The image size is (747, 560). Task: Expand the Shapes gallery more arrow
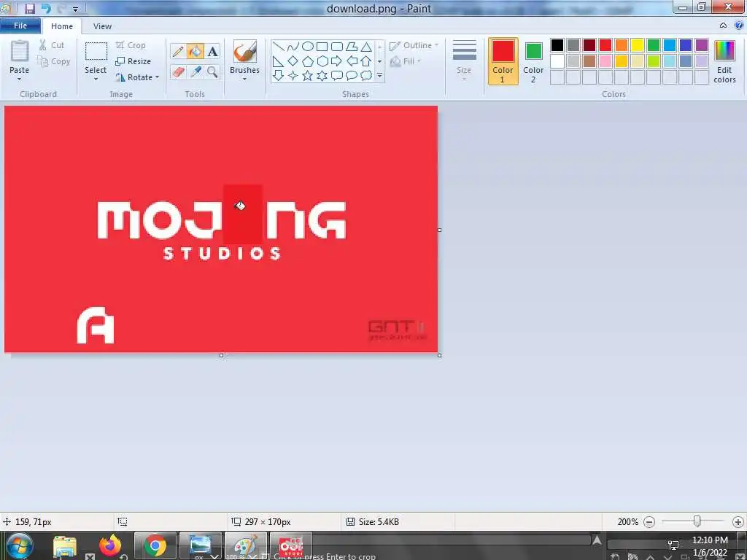click(379, 75)
